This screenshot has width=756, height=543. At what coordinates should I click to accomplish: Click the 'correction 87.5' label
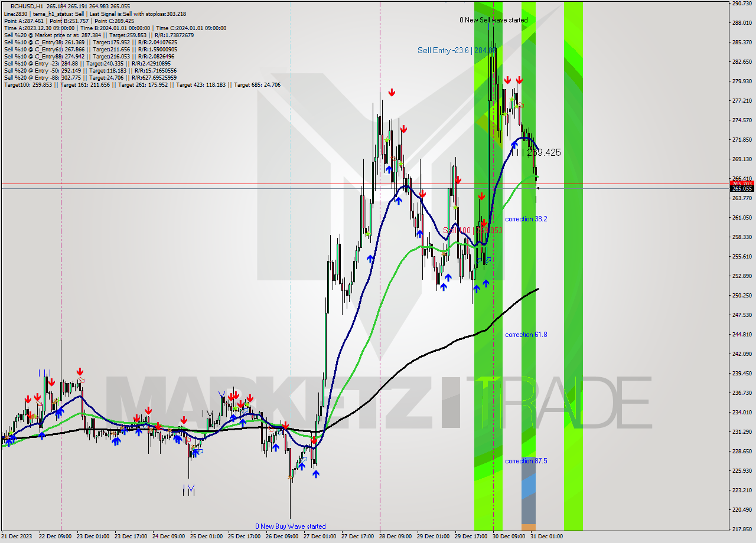coord(526,461)
